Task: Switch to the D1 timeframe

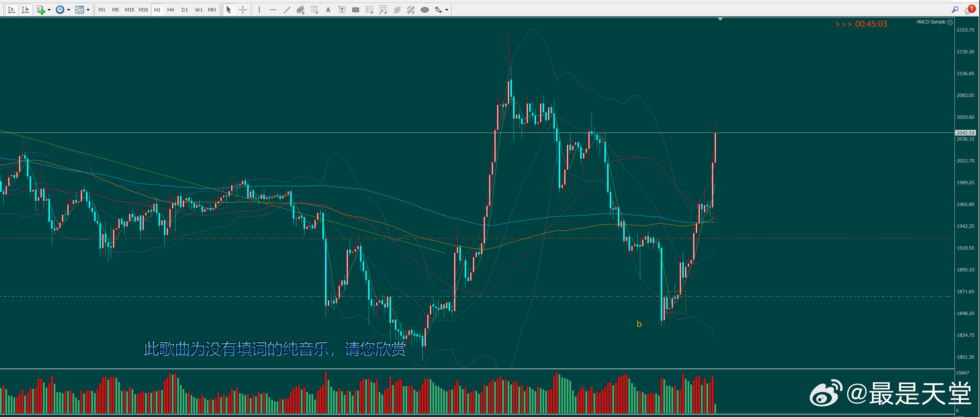Action: click(x=185, y=10)
